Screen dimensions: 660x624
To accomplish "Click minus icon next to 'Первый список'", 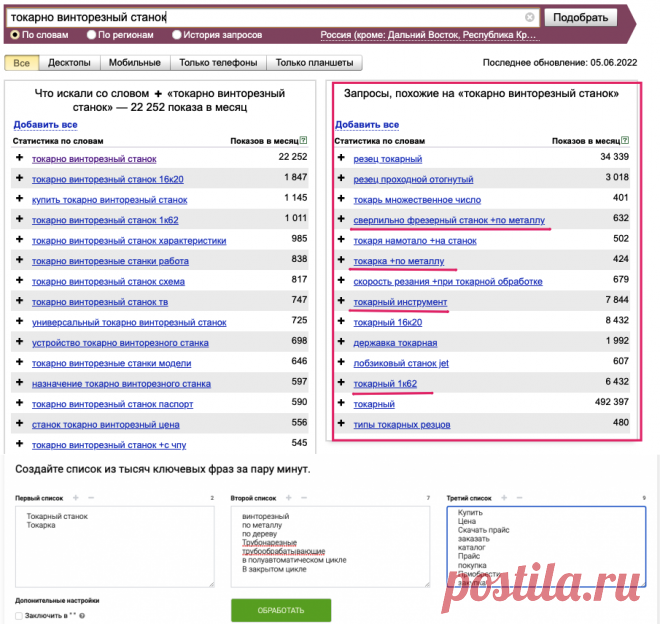I will coord(91,498).
